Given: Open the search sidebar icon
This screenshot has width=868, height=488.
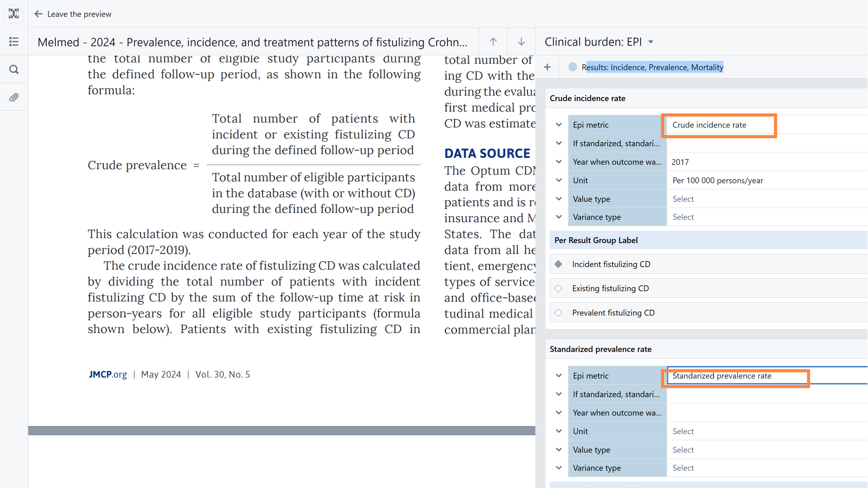Looking at the screenshot, I should click(x=14, y=69).
